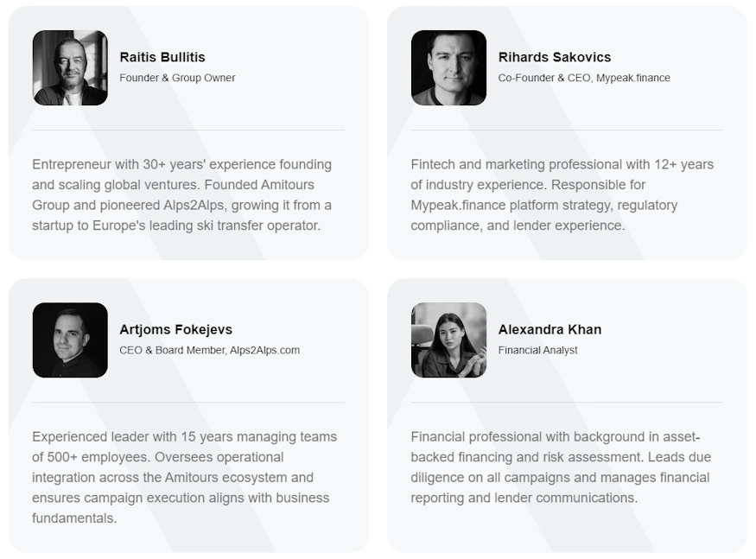Open Rihards Sakovics's portrait photo

(448, 68)
